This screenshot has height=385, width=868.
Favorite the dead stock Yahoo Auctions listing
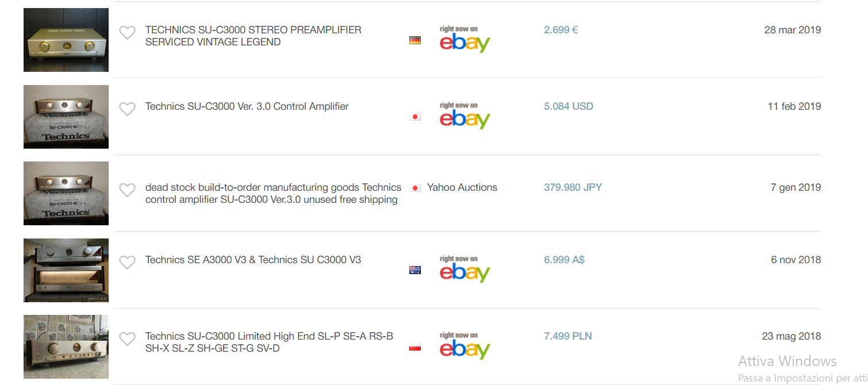127,190
